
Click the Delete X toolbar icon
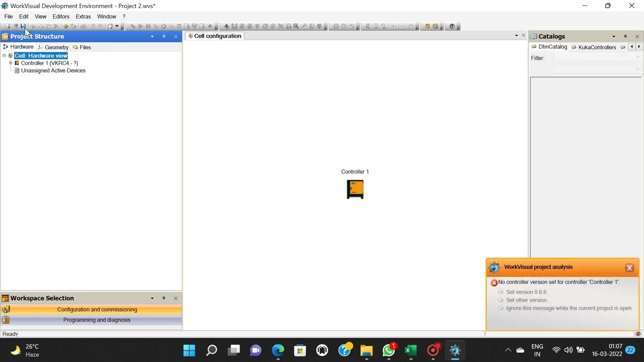pos(56,26)
